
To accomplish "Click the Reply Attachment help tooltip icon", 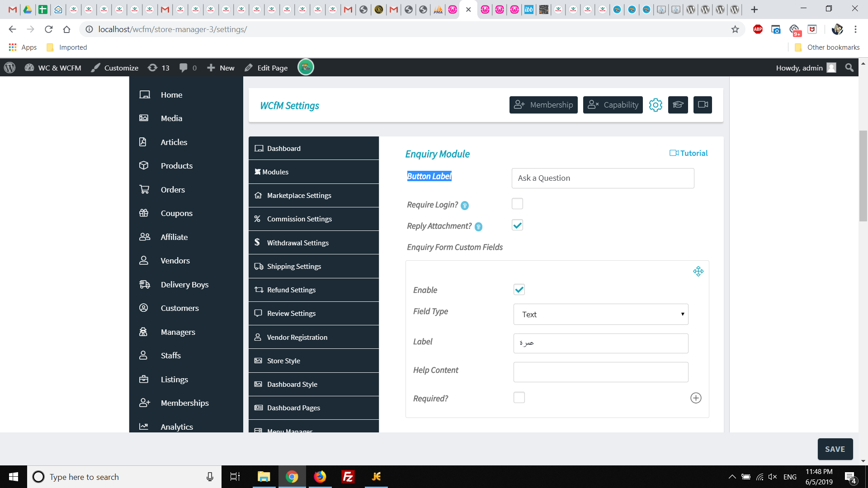I will pos(478,227).
